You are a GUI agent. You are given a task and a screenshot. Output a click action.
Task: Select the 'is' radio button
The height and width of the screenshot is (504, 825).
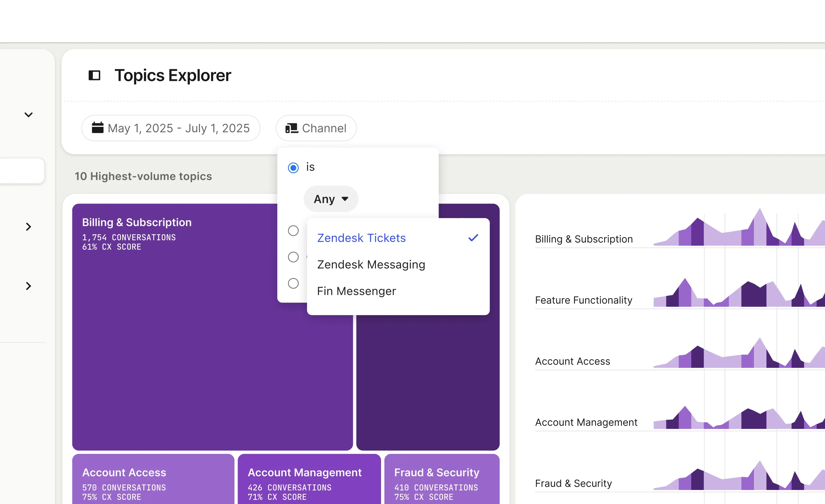[x=293, y=167]
